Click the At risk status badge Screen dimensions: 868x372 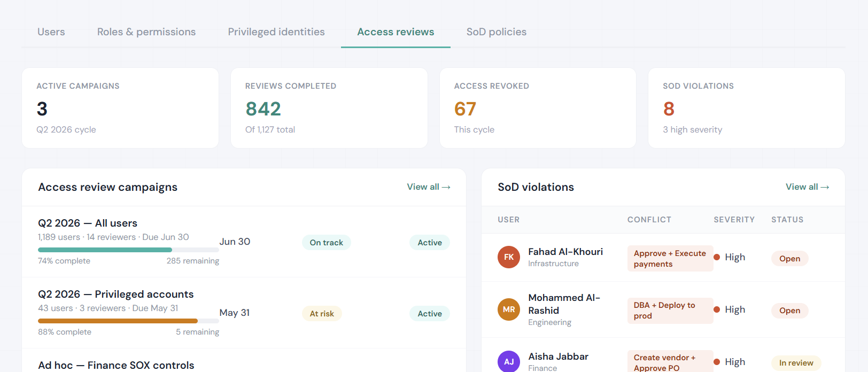pos(322,314)
